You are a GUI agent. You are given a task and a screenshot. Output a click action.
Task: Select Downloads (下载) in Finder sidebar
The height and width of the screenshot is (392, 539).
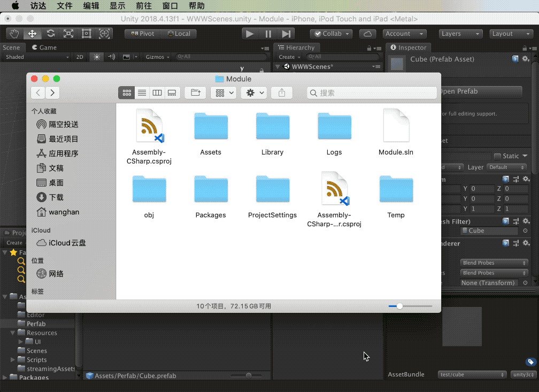coord(50,197)
